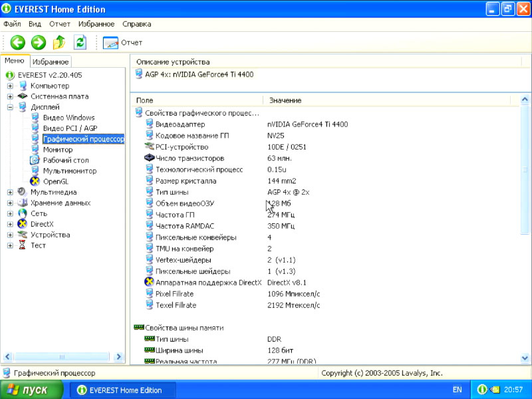Switch to the Избранное tab
The image size is (532, 399).
click(51, 62)
